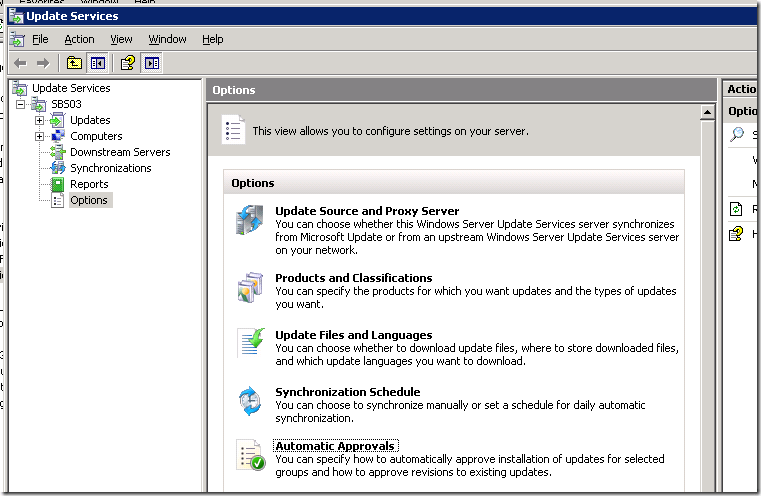761x496 pixels.
Task: Click the Help toolbar icon
Action: pos(128,63)
